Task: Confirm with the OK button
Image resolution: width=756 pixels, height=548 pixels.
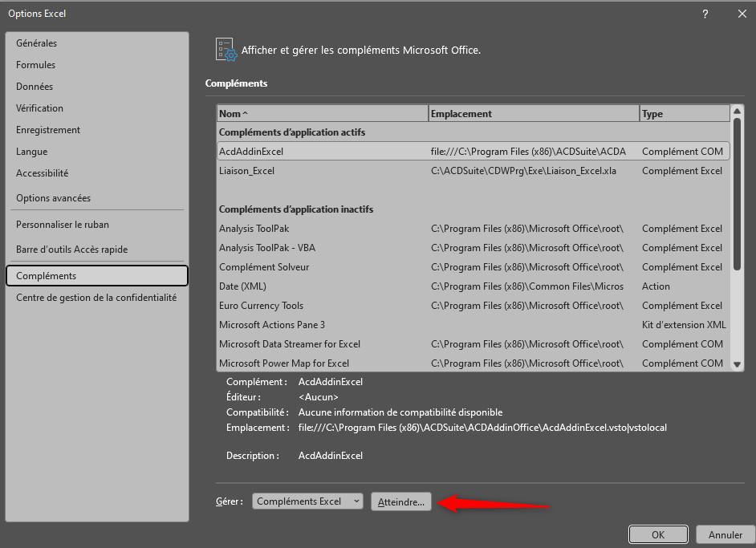Action: [658, 534]
